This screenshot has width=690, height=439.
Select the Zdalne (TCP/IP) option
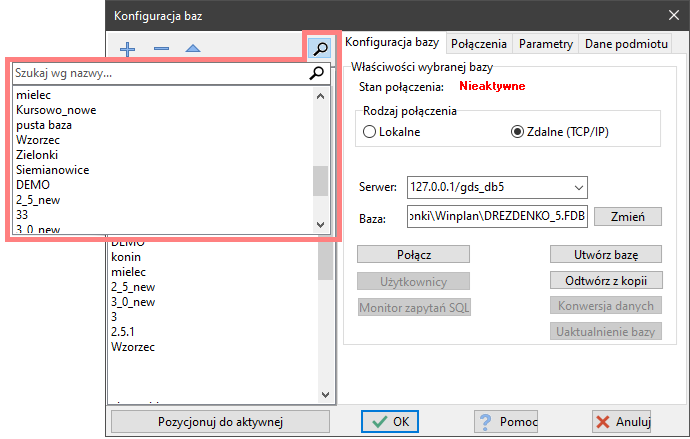[x=517, y=131]
